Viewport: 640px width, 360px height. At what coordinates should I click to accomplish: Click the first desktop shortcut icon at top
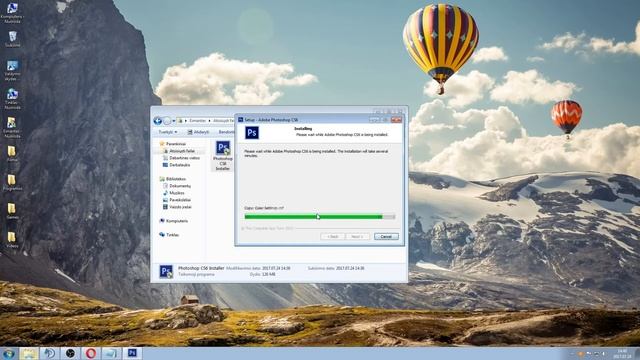coord(12,12)
